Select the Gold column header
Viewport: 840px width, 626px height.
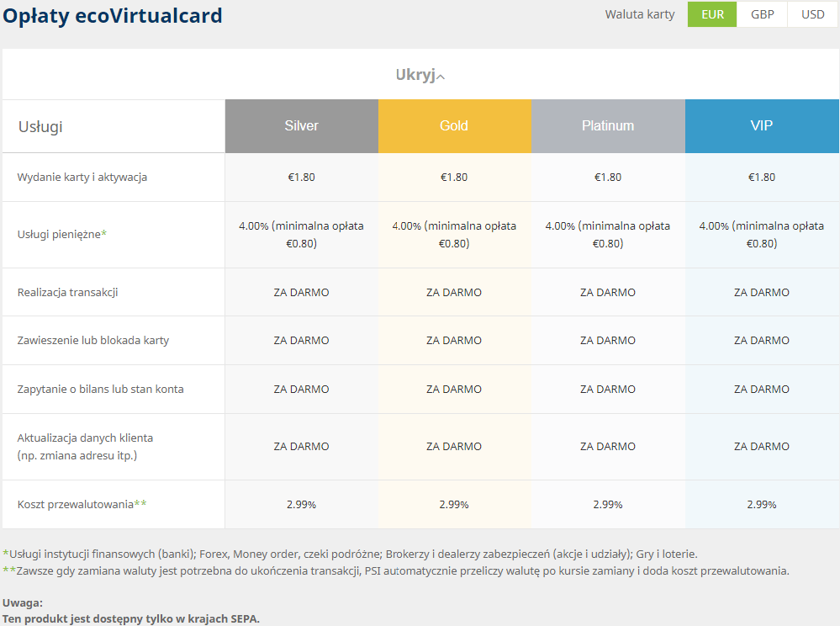tap(455, 126)
